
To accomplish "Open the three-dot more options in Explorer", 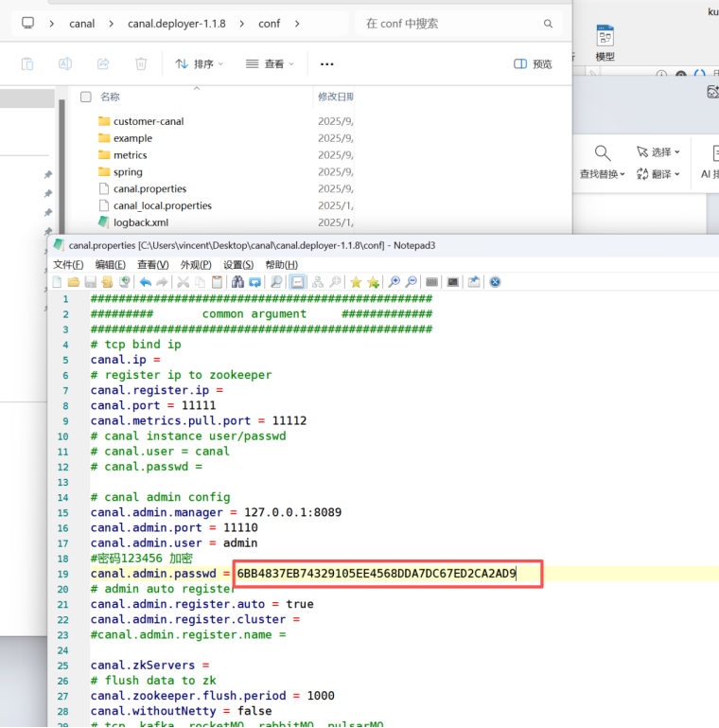I will pos(327,64).
